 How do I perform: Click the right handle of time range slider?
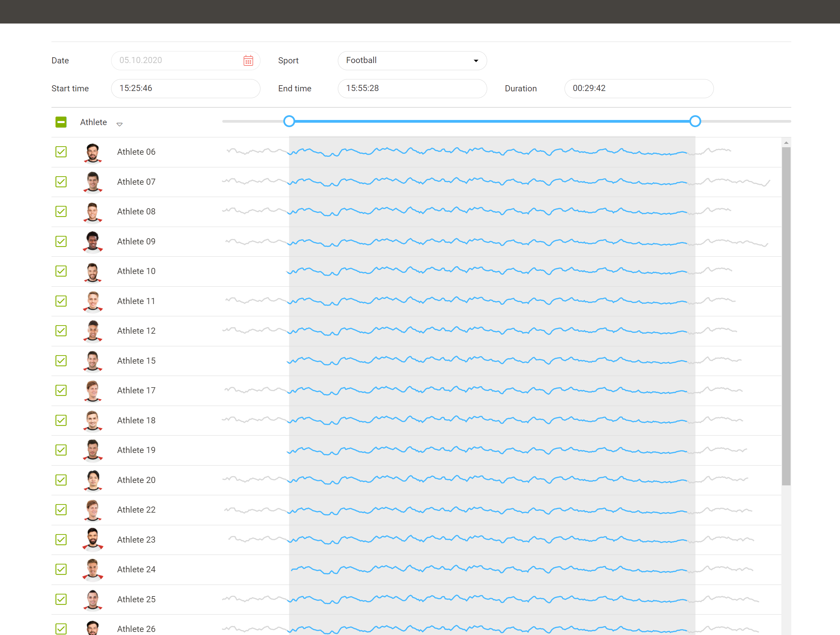click(x=695, y=121)
